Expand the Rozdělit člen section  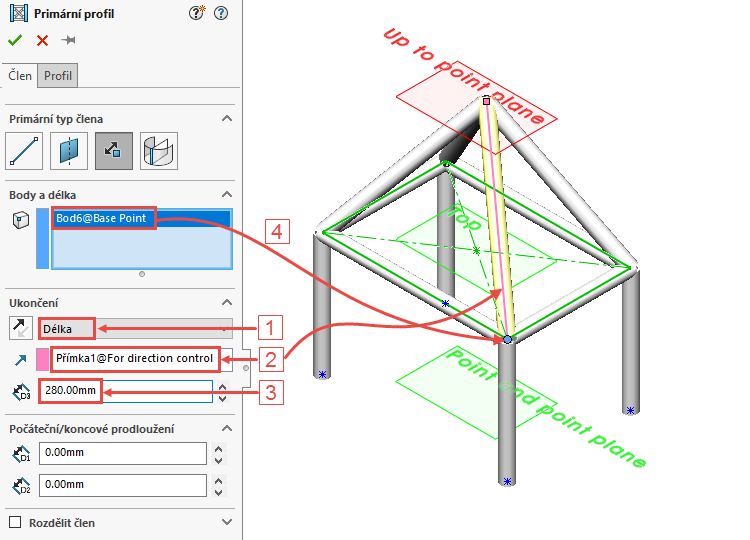point(227,522)
